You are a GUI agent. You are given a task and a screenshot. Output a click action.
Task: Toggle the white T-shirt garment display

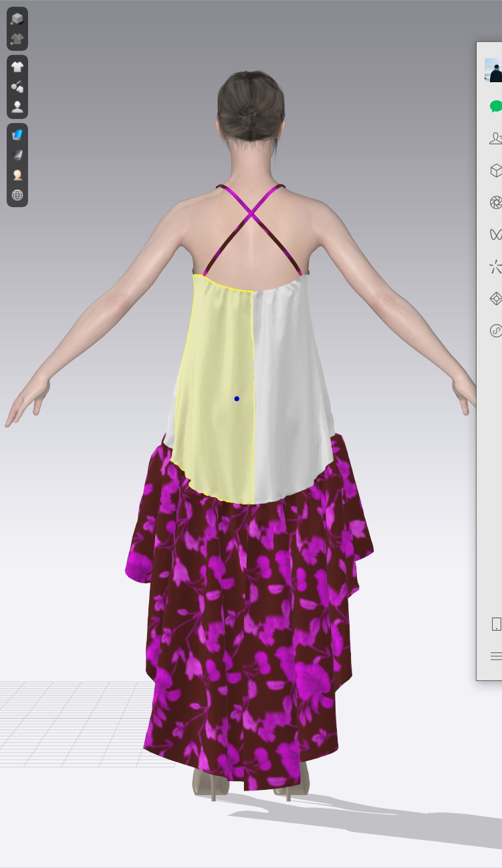(17, 66)
